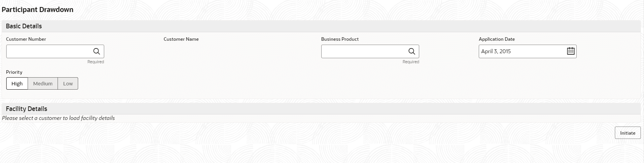Click the Required hint under Customer Number
The height and width of the screenshot is (163, 644).
(x=96, y=62)
